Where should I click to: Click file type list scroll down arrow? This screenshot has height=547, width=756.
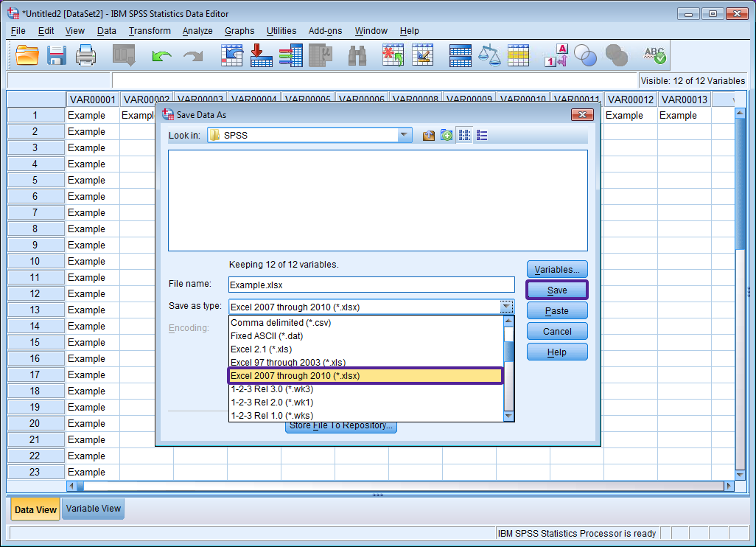508,416
